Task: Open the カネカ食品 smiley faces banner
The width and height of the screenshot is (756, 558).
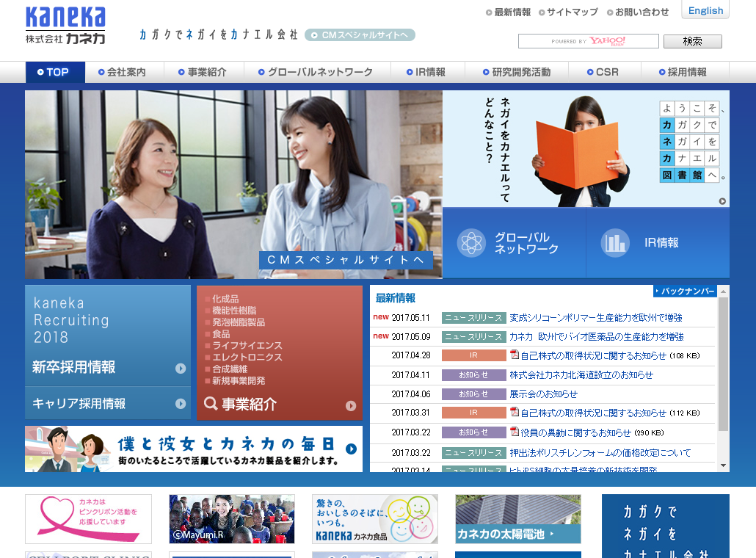Action: (x=375, y=519)
